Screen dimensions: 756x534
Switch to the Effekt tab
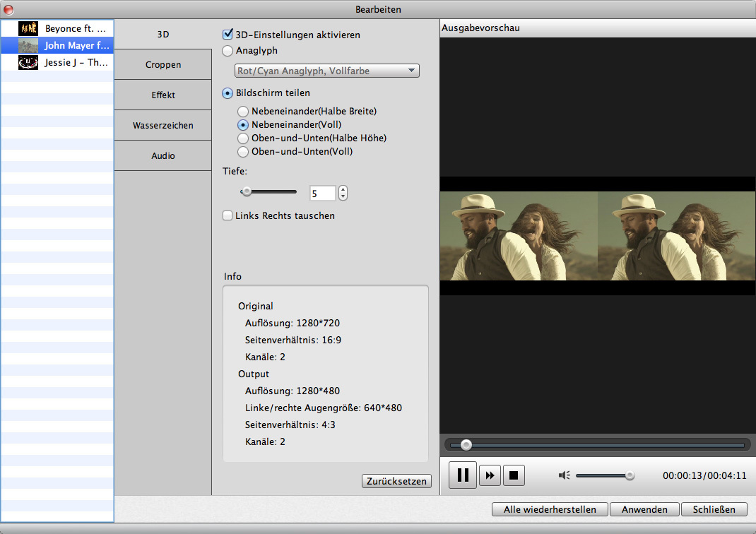(163, 95)
